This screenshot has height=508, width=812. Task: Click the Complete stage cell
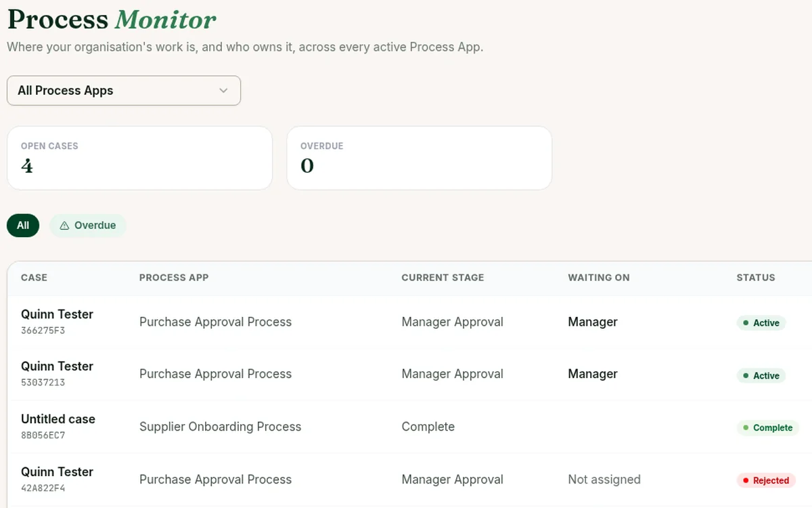coord(428,427)
